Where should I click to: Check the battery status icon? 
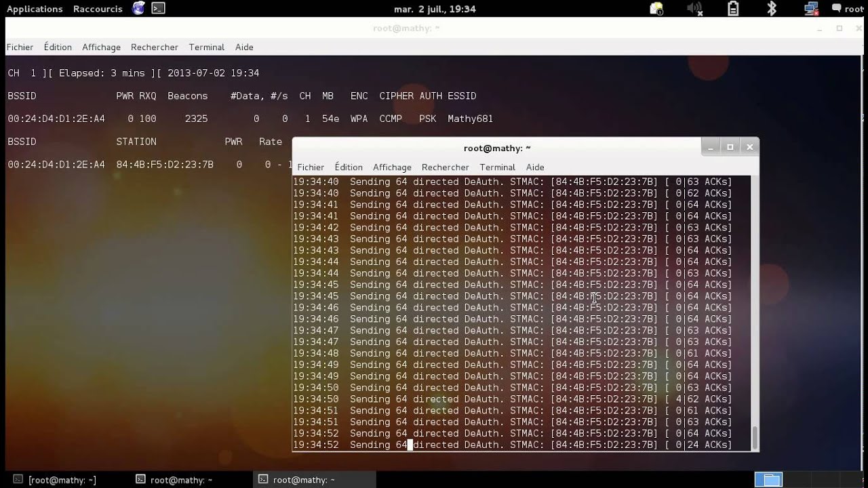733,9
